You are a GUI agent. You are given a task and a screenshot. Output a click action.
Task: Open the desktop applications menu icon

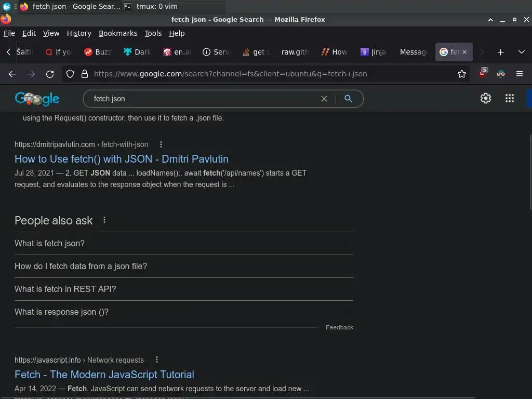coord(6,6)
